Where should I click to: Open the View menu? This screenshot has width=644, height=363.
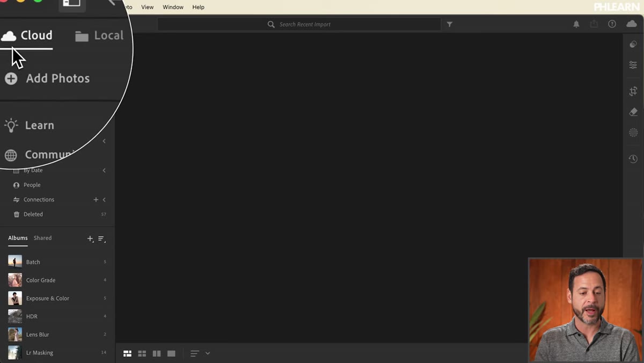pyautogui.click(x=147, y=7)
